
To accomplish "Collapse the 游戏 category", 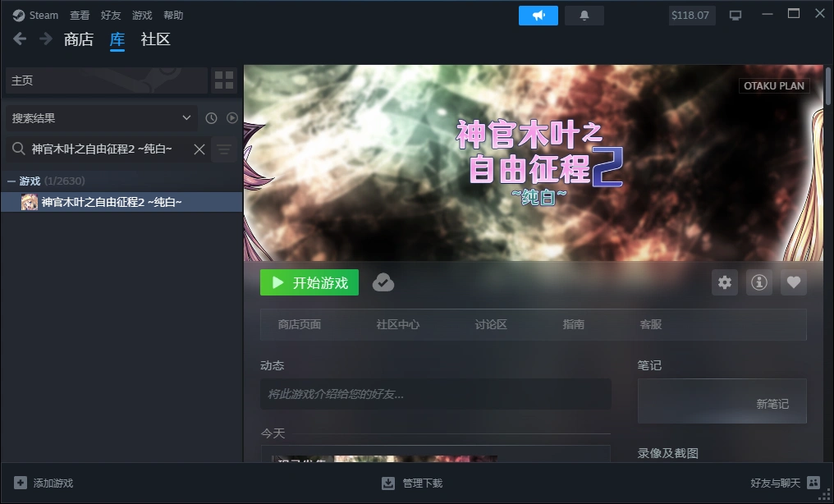I will [11, 181].
